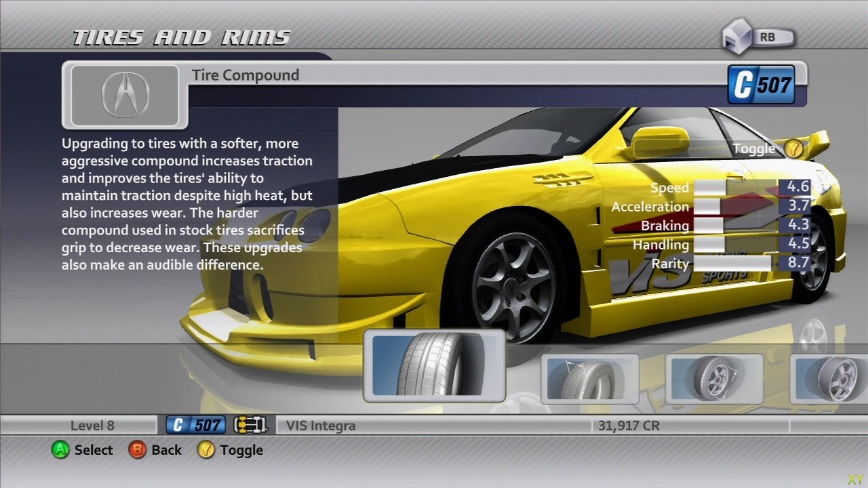Click the C 507 class badge in status bar

pos(195,426)
